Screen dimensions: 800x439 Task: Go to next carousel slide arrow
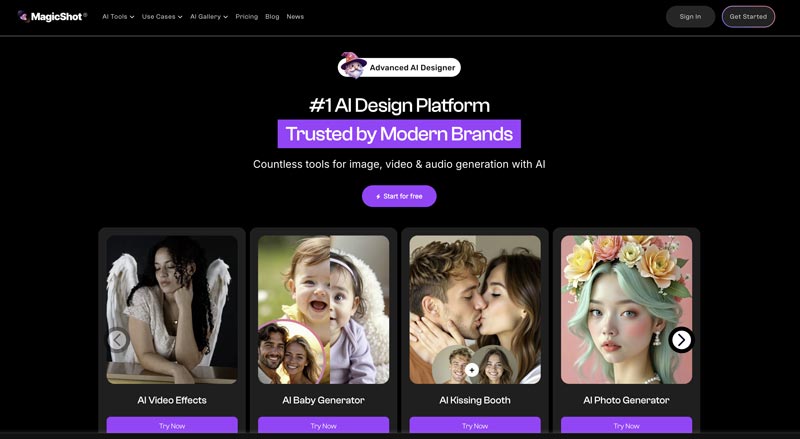click(681, 340)
